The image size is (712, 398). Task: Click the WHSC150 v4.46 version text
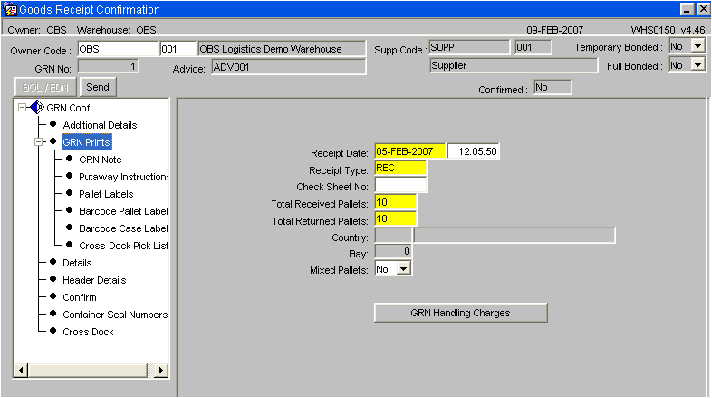pyautogui.click(x=668, y=30)
